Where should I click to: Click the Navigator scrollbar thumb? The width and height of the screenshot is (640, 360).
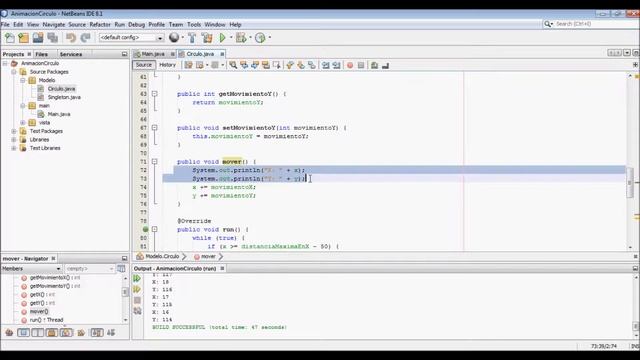(125, 292)
